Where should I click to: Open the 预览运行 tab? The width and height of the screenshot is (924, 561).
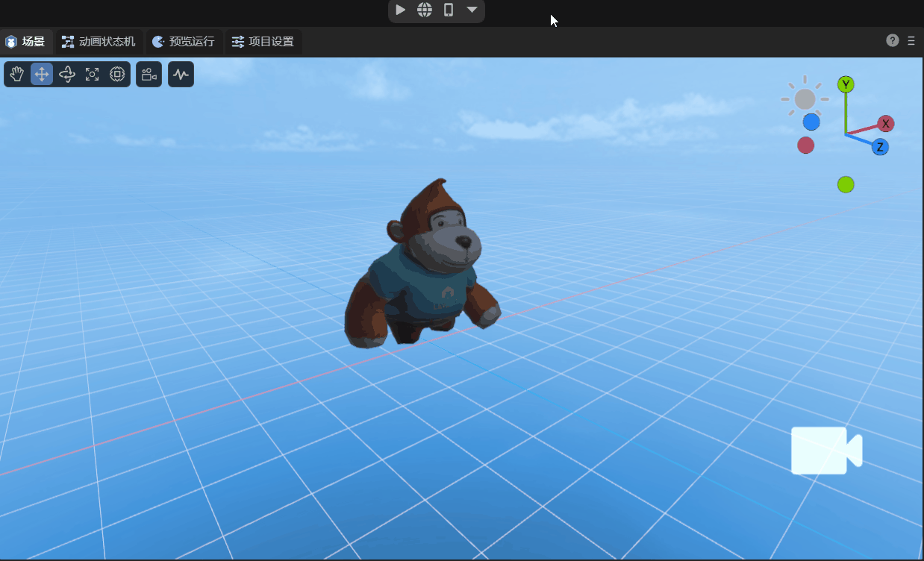pos(184,42)
